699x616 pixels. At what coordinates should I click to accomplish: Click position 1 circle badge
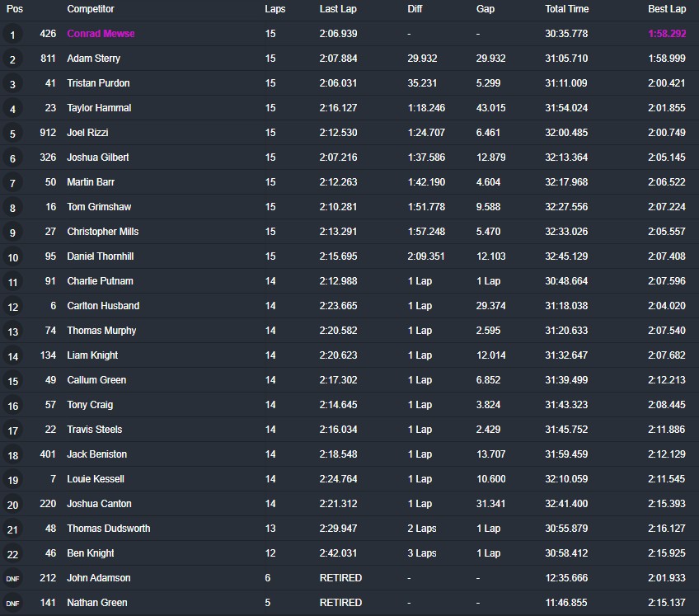(12, 35)
